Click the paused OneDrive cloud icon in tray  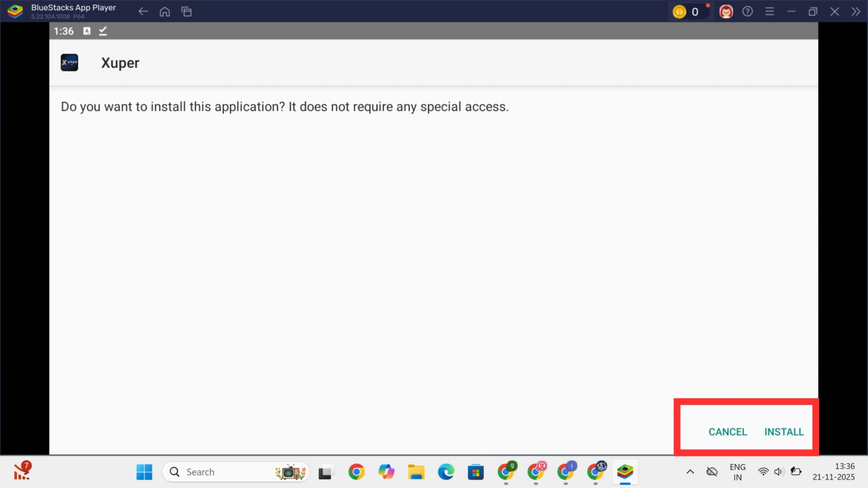click(x=711, y=471)
